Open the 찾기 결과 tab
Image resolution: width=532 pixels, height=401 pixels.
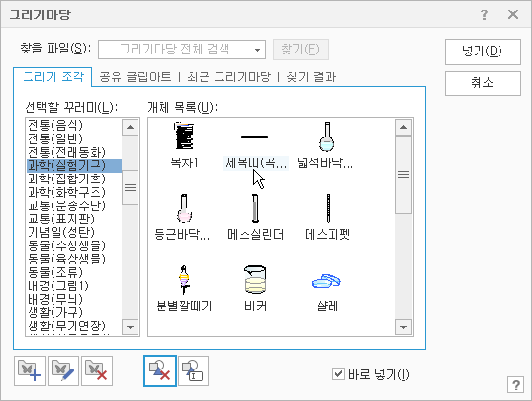click(311, 76)
